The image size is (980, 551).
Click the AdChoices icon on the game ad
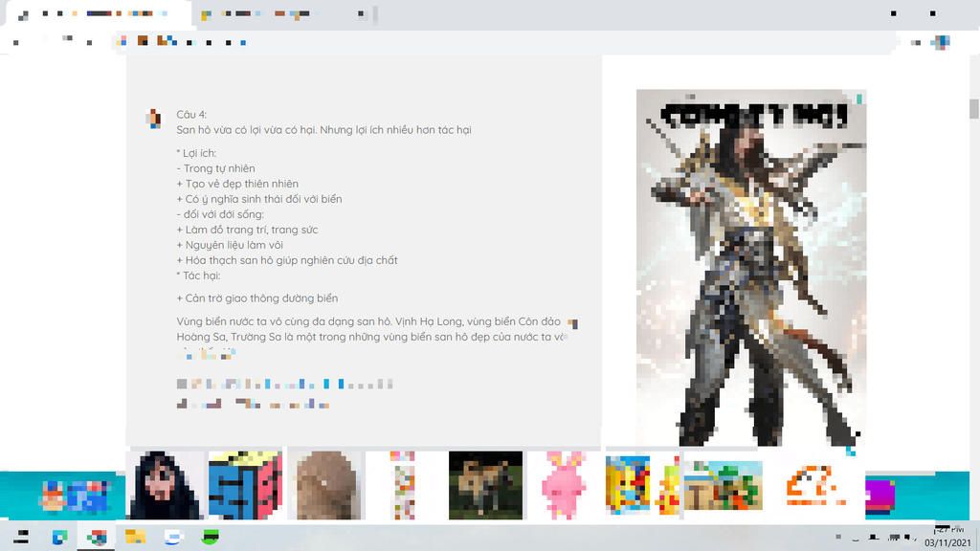859,99
